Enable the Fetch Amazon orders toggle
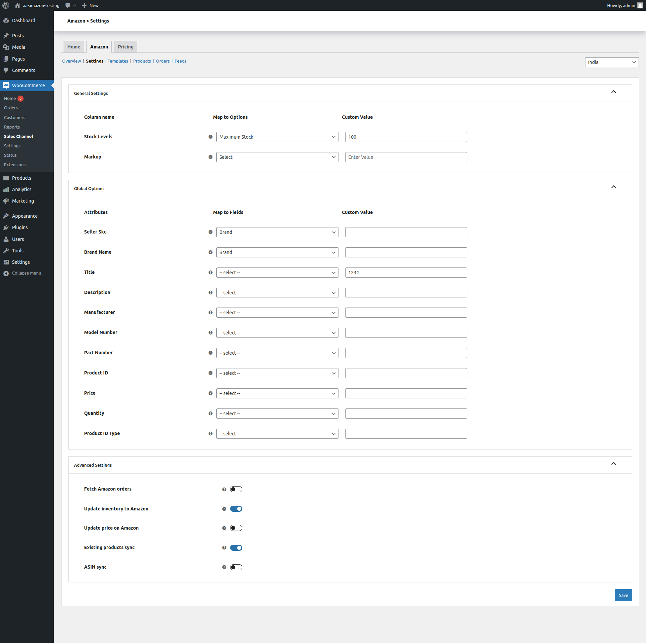Screen dimensions: 646x644 tap(236, 489)
